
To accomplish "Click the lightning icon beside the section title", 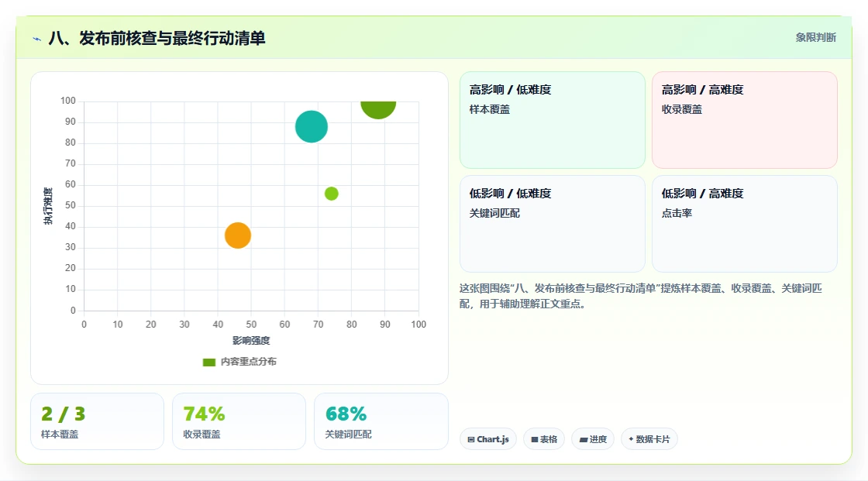I will point(37,39).
